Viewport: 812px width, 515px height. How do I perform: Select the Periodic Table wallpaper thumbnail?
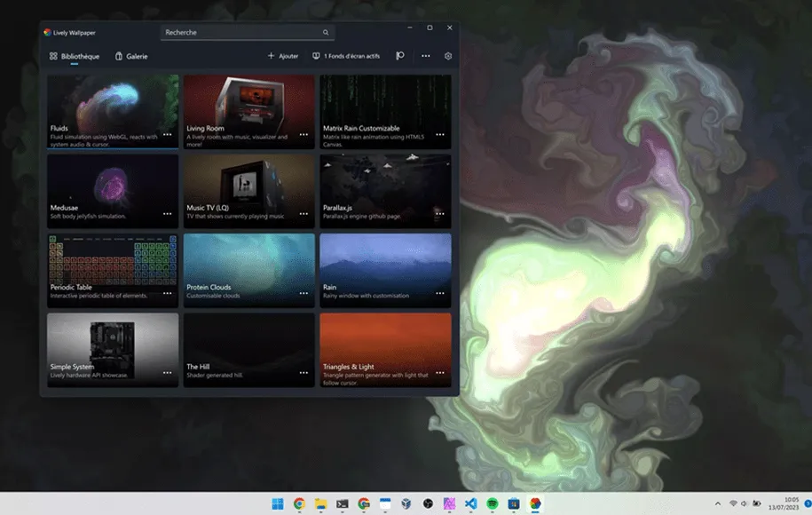tap(113, 262)
